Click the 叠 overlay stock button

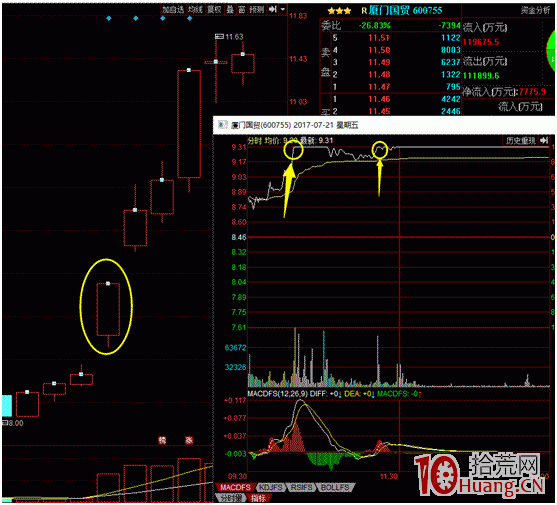(x=231, y=10)
